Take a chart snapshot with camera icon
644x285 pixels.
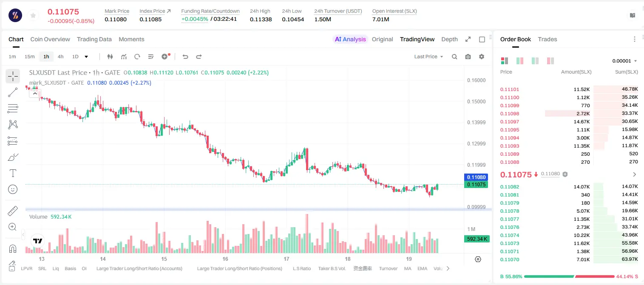pos(468,57)
